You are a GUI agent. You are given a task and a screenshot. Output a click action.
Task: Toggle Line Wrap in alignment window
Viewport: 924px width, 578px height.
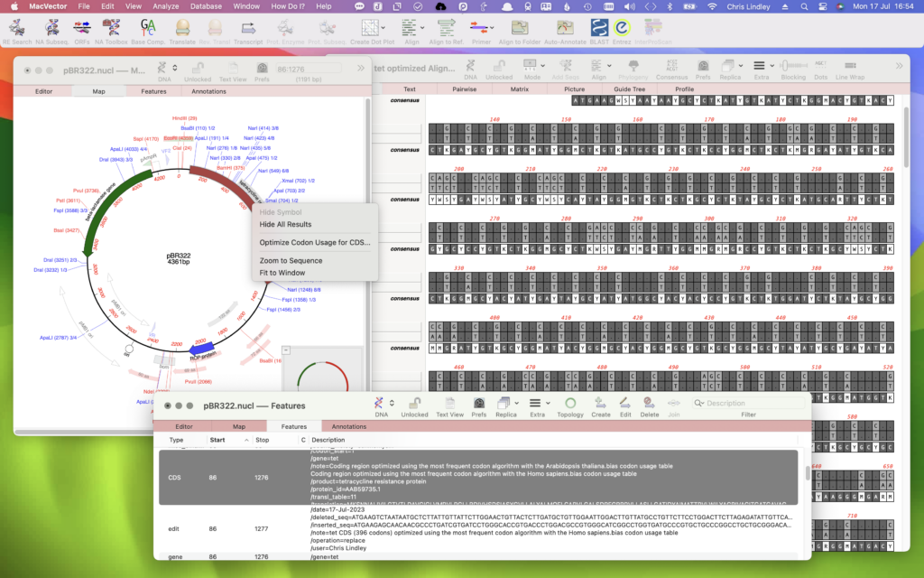tap(850, 70)
